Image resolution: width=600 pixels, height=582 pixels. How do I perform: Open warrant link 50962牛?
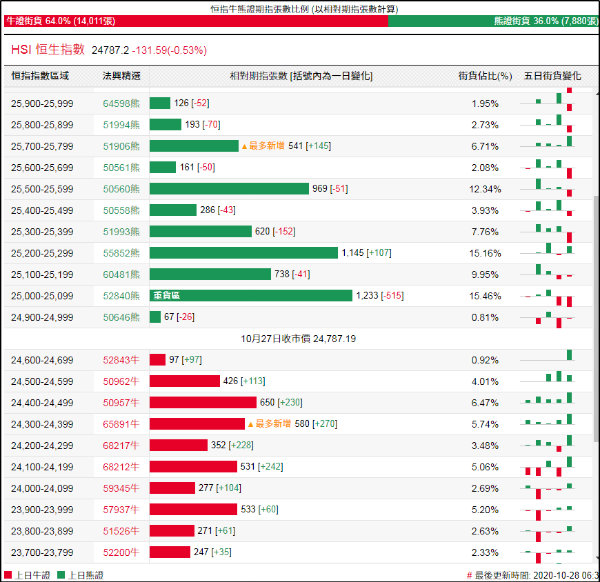pos(121,381)
